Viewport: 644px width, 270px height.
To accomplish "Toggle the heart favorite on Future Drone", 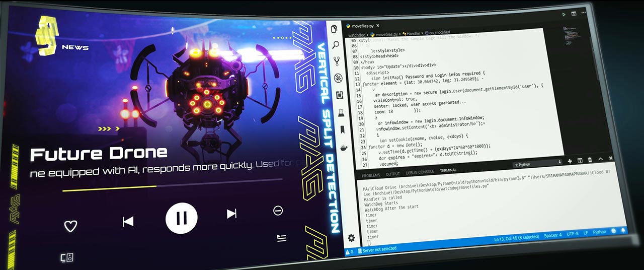I will pyautogui.click(x=70, y=226).
